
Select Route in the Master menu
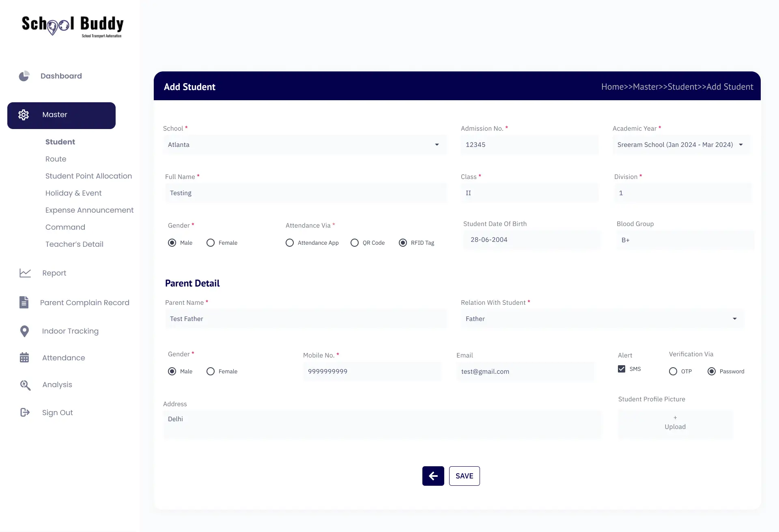click(56, 159)
